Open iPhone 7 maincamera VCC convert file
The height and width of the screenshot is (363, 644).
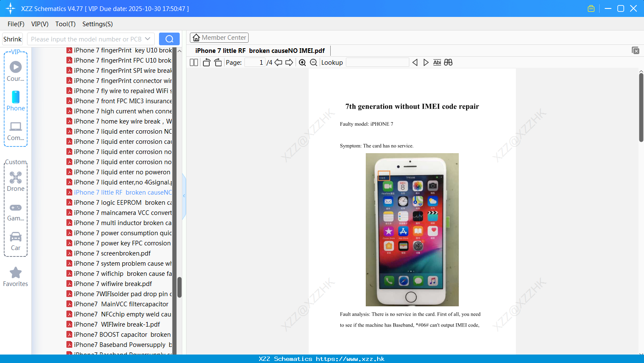(119, 213)
